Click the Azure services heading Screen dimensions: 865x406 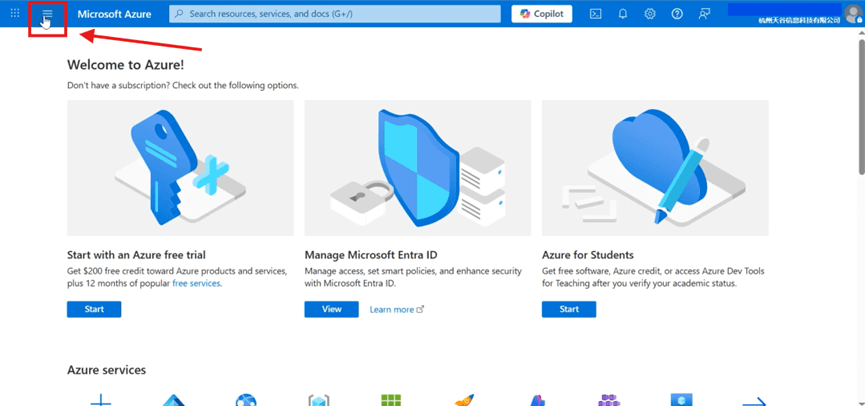point(106,370)
